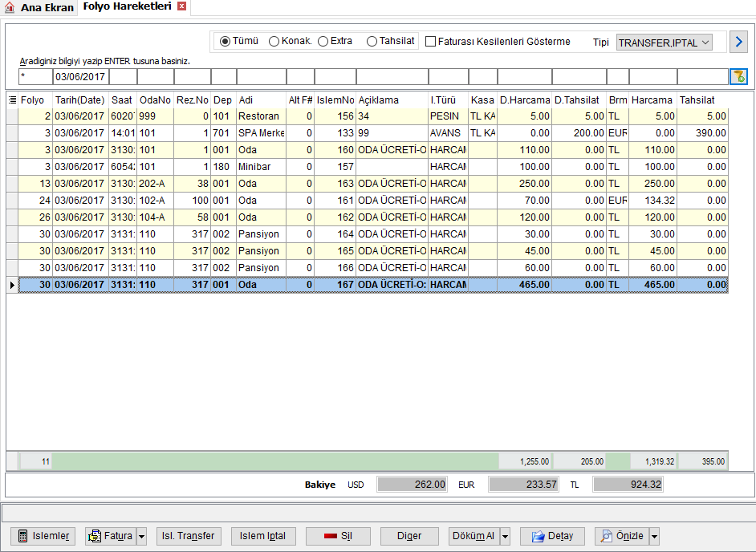The width and height of the screenshot is (756, 552).
Task: Click the Döküm Al button
Action: [x=474, y=536]
